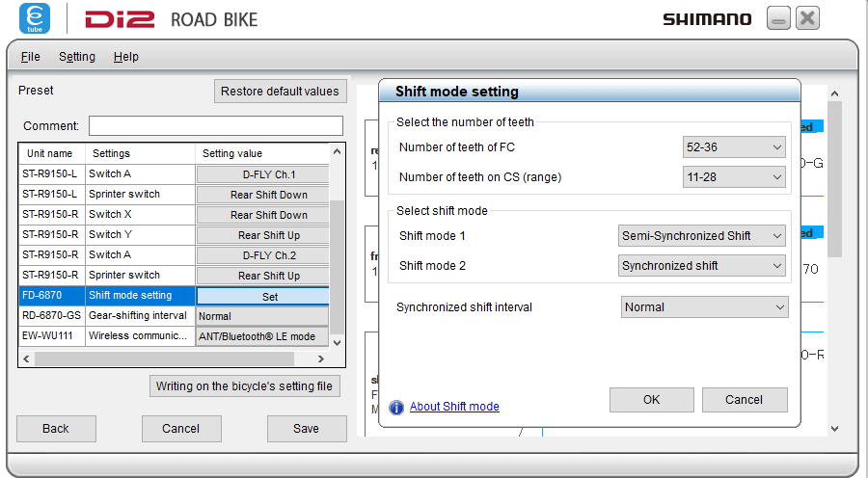Minimize the E-tube window
Image resolution: width=868 pixels, height=478 pixels.
click(x=778, y=18)
